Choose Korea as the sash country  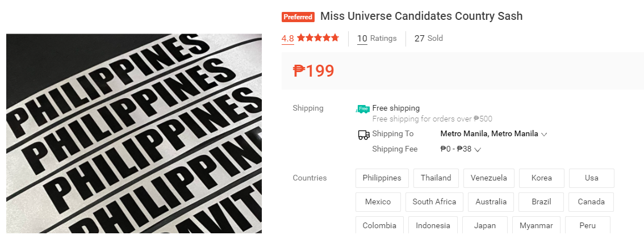point(541,178)
